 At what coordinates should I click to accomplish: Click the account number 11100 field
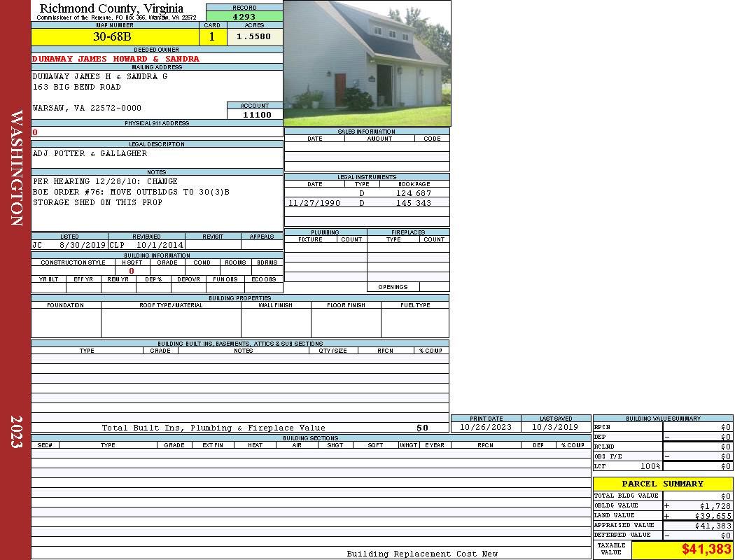coord(257,115)
